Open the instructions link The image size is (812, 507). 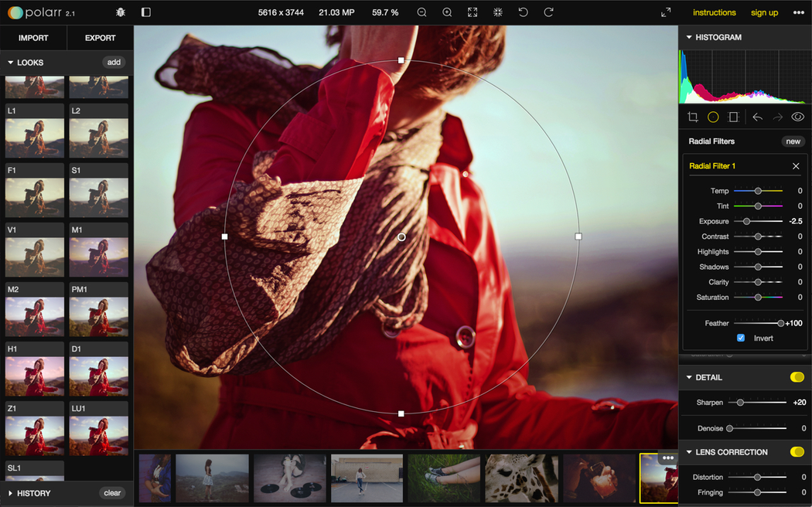pyautogui.click(x=714, y=12)
